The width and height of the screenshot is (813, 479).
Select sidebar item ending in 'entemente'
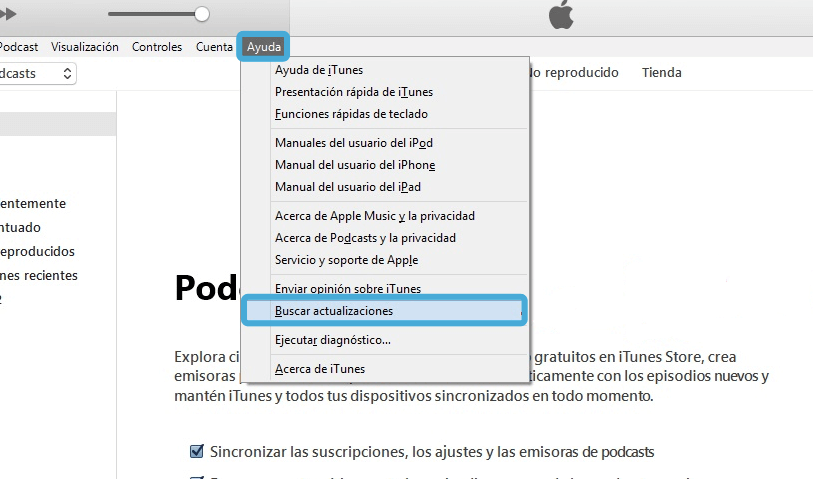click(33, 204)
